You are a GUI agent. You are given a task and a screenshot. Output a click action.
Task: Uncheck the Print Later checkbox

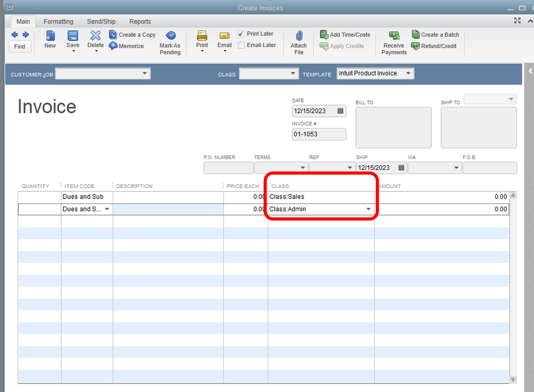point(241,34)
